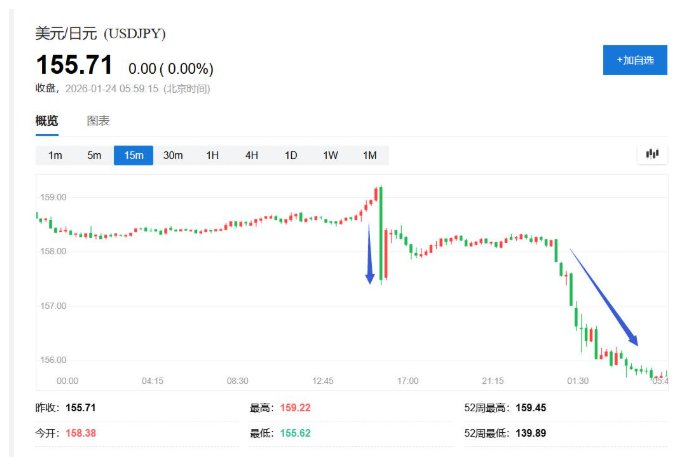Click the 155.71 current price

point(74,66)
